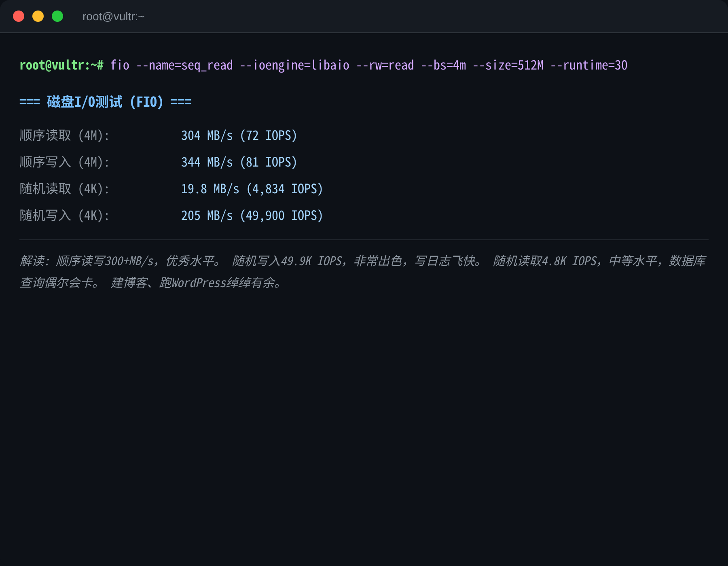Click the green maximize window button
The width and height of the screenshot is (728, 566).
pos(57,16)
